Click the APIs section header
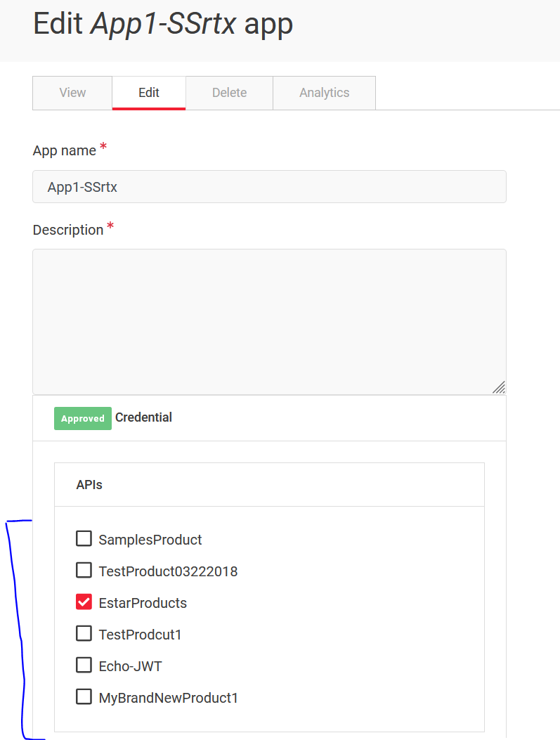 (89, 484)
